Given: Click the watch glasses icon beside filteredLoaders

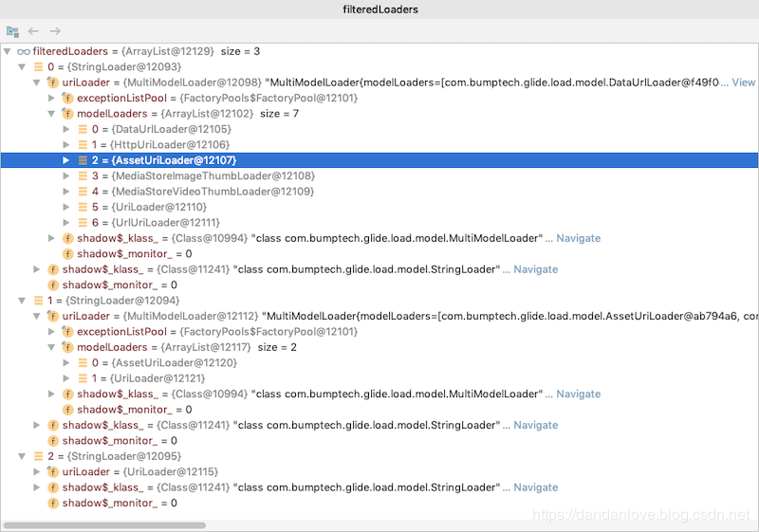Looking at the screenshot, I should pyautogui.click(x=24, y=52).
